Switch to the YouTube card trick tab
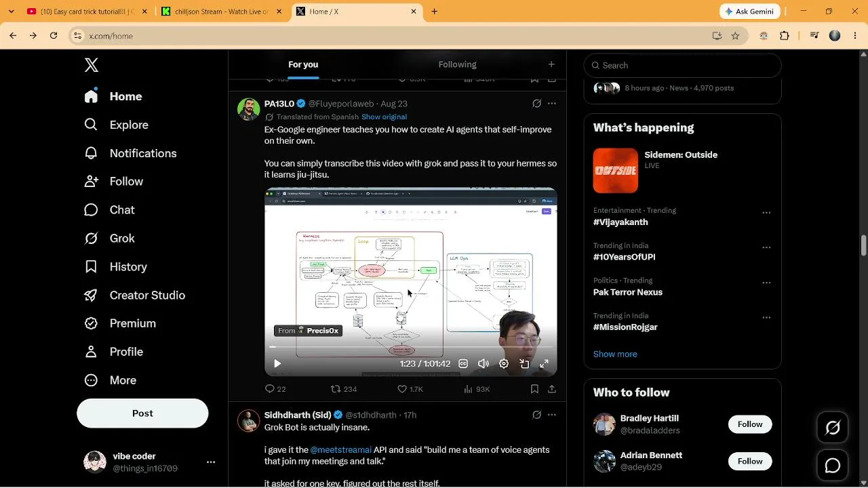The height and width of the screenshot is (488, 868). click(x=87, y=12)
